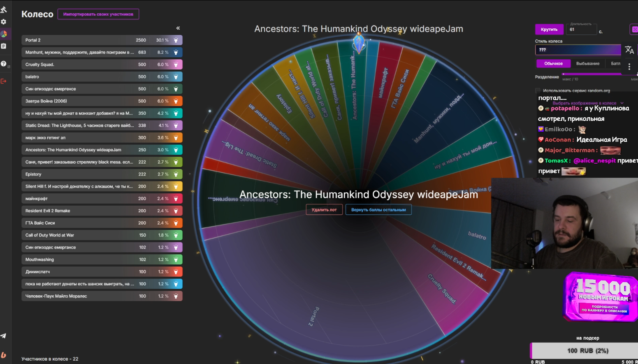
Task: Open settings gear in the left sidebar
Action: point(4,21)
